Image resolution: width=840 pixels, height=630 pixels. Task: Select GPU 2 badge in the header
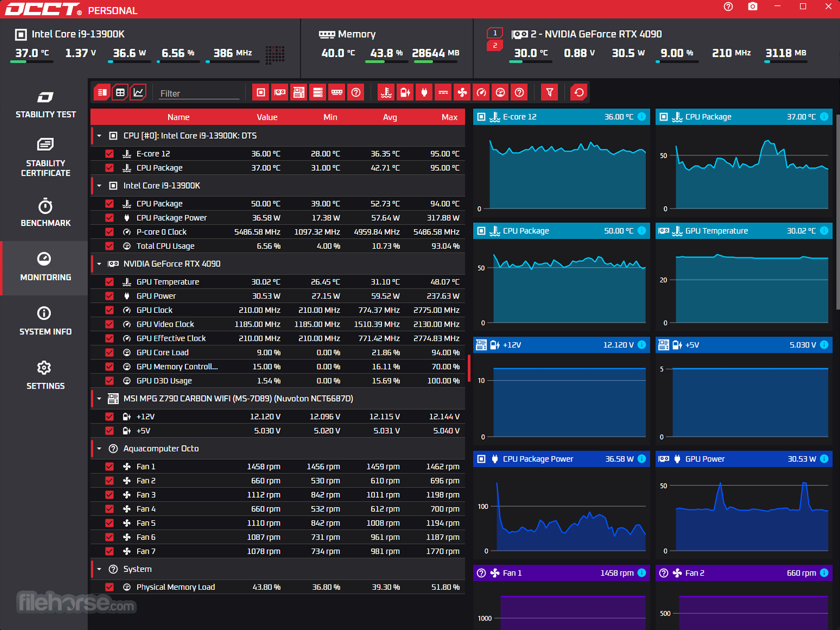pyautogui.click(x=495, y=46)
